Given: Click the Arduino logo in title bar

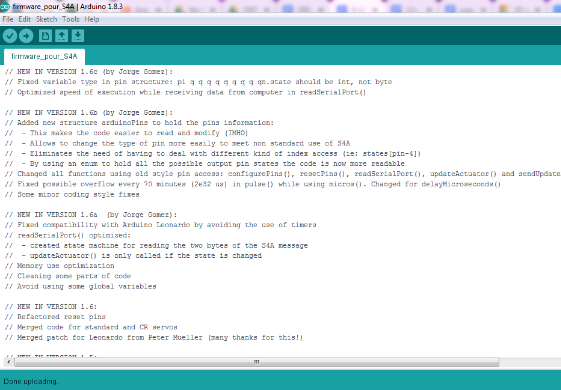Looking at the screenshot, I should (5, 6).
